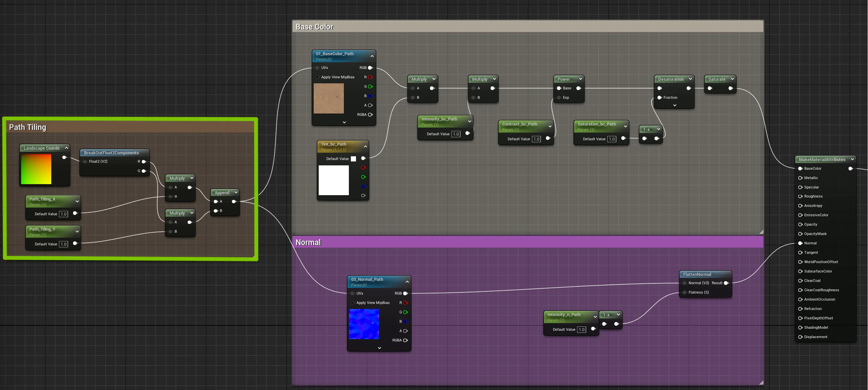Collapse the Landscape Coords node arrow
The width and height of the screenshot is (868, 390).
tap(66, 148)
